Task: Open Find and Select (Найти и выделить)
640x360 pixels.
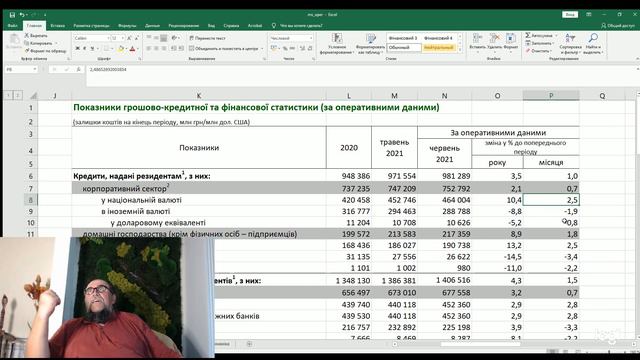Action: [x=593, y=44]
